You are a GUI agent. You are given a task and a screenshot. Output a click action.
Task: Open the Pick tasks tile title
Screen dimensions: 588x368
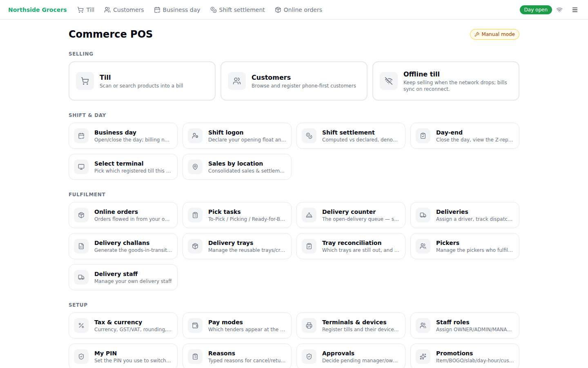click(x=224, y=212)
